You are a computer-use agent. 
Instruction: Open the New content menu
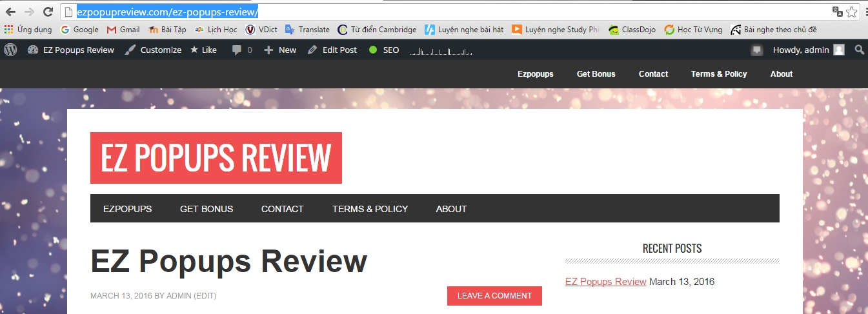click(x=280, y=50)
